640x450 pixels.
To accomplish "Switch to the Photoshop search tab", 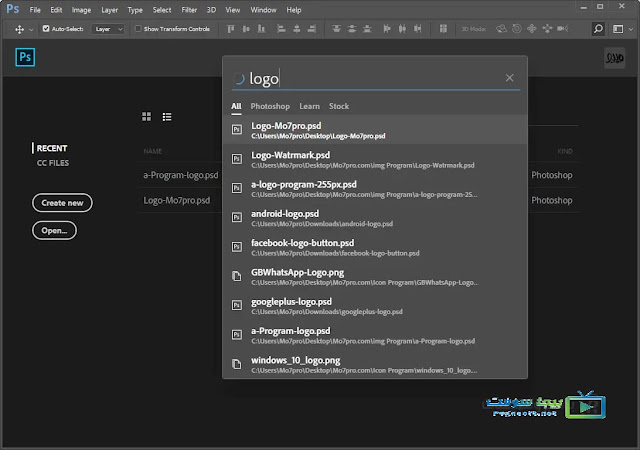I will pyautogui.click(x=270, y=106).
